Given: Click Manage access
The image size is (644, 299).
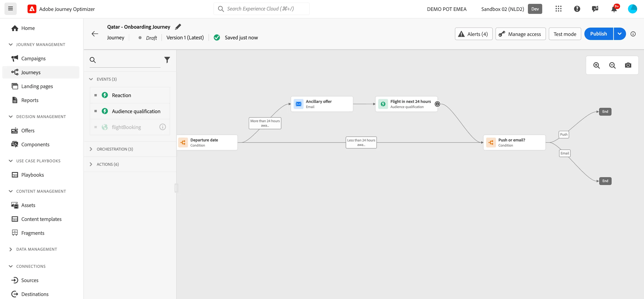Looking at the screenshot, I should [x=520, y=34].
